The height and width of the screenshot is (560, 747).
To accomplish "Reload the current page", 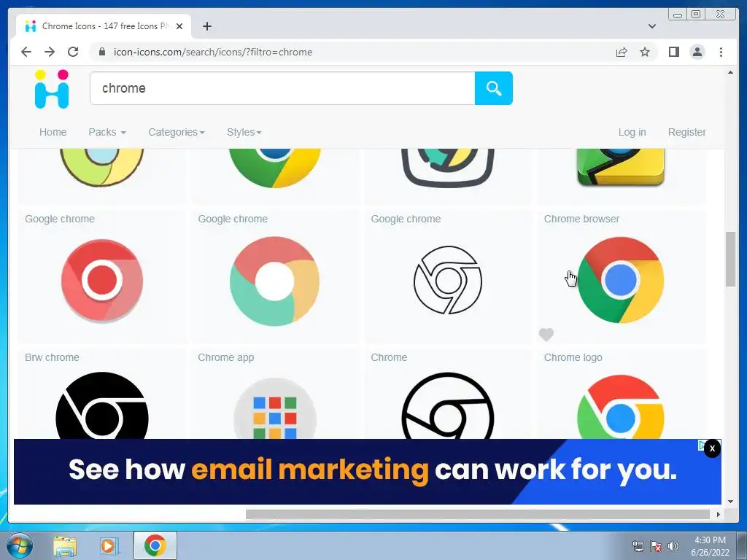I will [x=73, y=52].
